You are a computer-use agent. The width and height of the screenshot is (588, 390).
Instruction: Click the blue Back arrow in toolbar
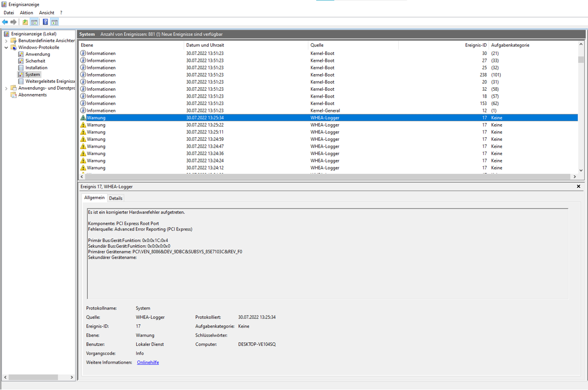(5, 22)
